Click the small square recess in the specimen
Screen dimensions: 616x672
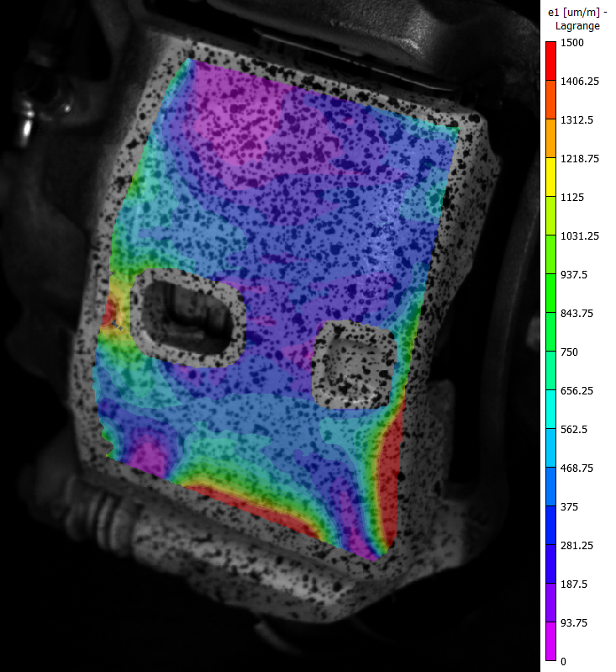(354, 364)
